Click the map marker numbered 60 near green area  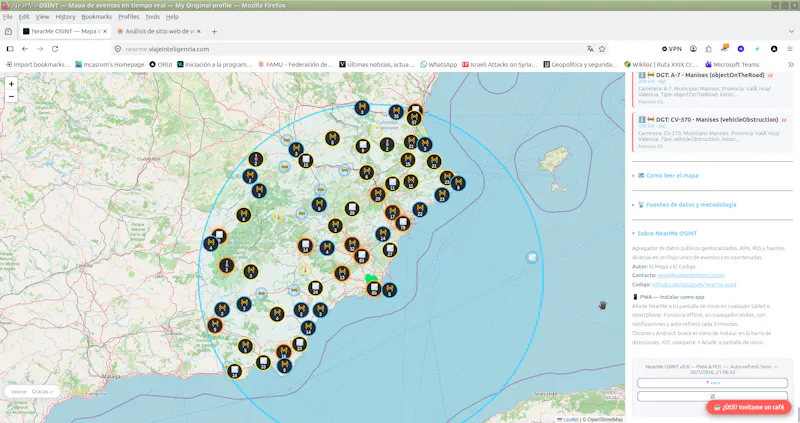pos(374,289)
